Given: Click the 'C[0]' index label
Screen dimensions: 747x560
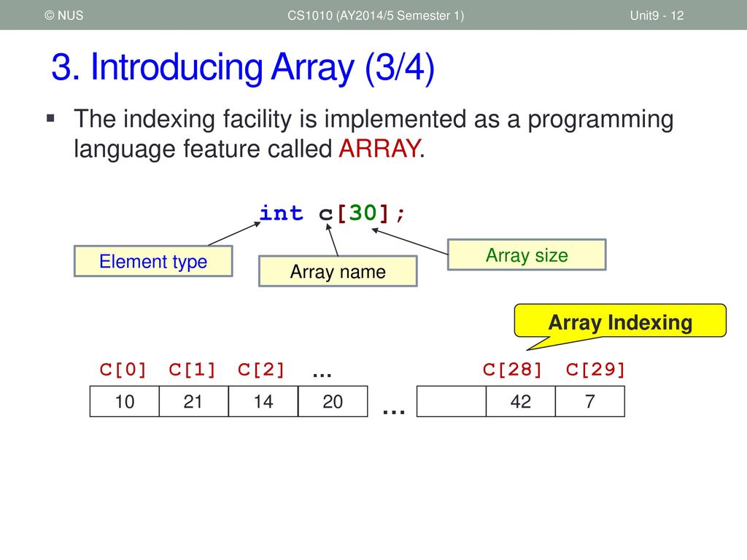Looking at the screenshot, I should point(123,369).
